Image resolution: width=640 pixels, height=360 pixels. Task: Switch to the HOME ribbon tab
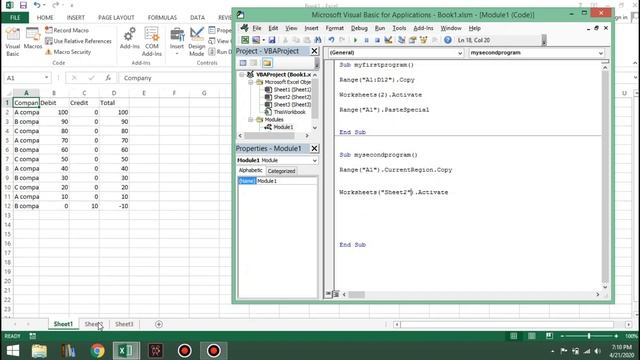point(45,18)
